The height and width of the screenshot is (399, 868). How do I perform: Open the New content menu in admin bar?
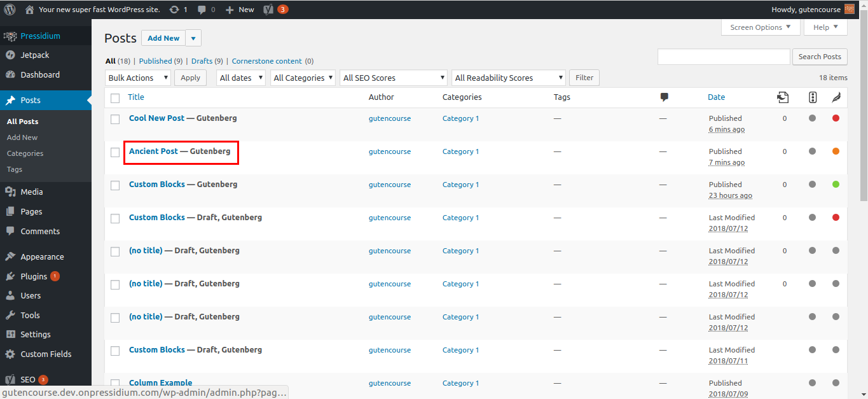tap(240, 10)
